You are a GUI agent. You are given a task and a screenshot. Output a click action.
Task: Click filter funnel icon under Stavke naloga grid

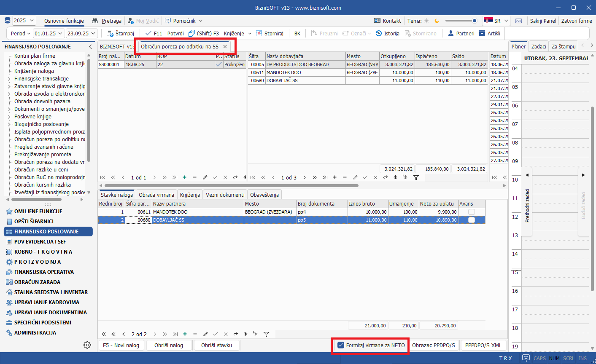266,334
